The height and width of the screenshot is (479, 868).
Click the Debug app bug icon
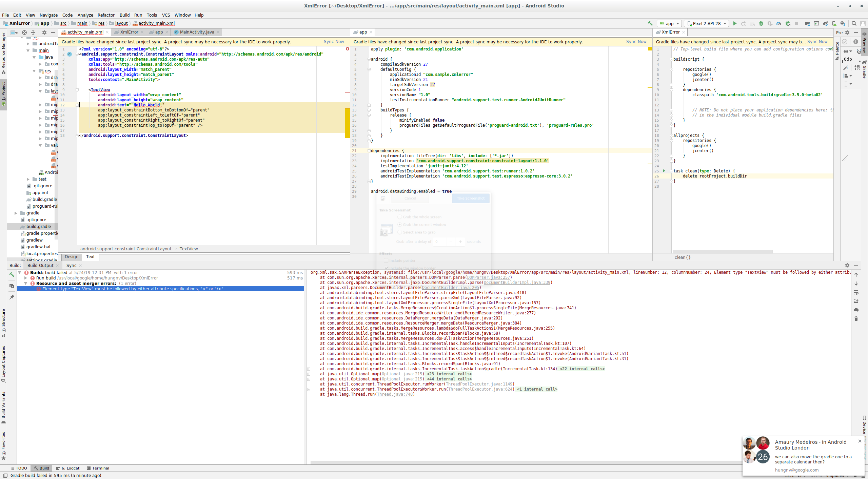point(761,23)
